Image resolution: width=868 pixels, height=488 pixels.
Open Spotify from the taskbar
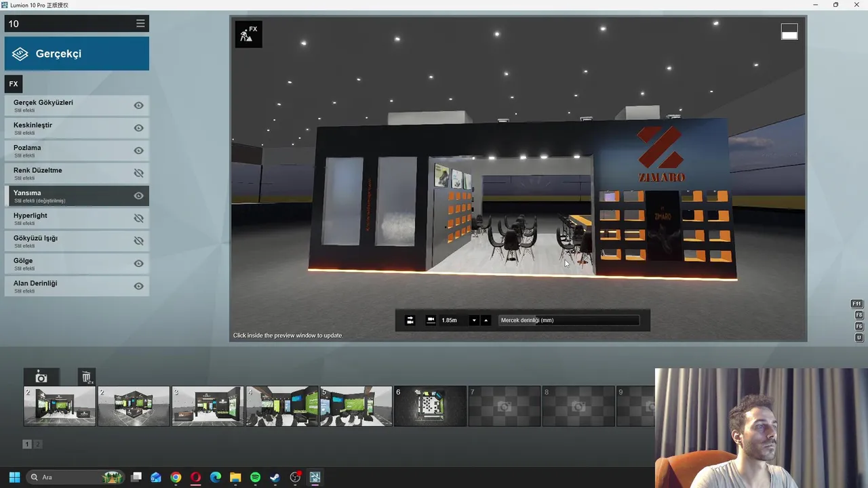click(255, 477)
